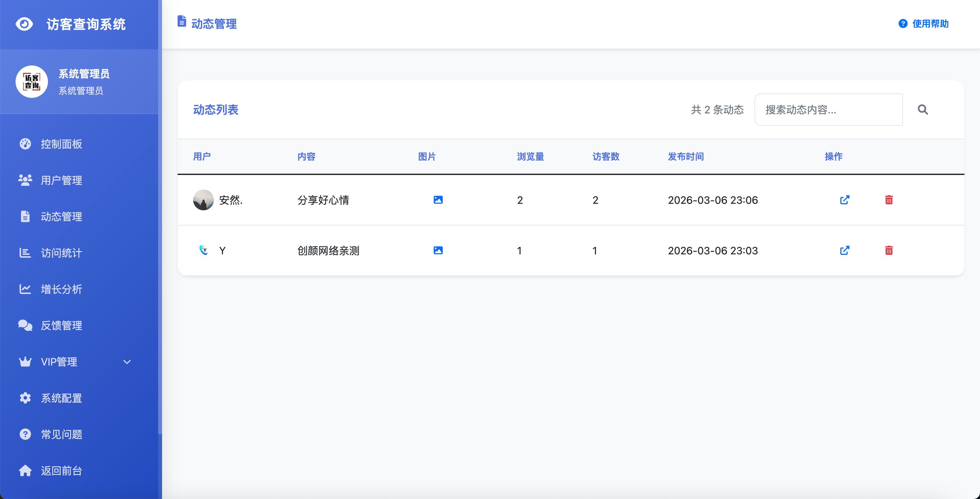
Task: Open external link for 创颜网络亲测 entry
Action: [x=845, y=250]
